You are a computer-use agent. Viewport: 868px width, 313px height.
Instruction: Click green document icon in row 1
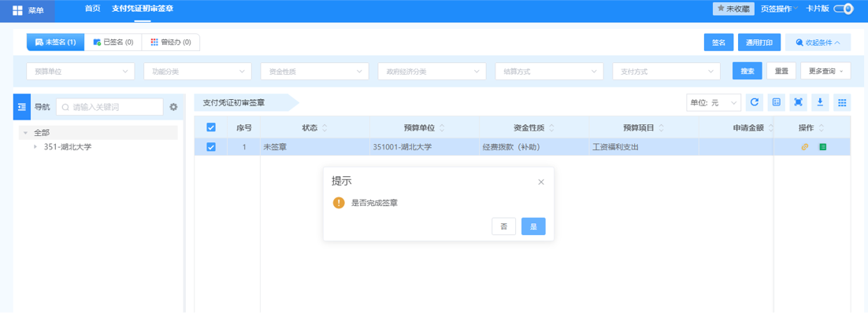(822, 146)
